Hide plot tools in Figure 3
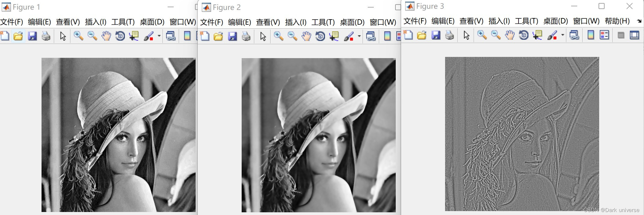This screenshot has width=644, height=215. (x=621, y=35)
